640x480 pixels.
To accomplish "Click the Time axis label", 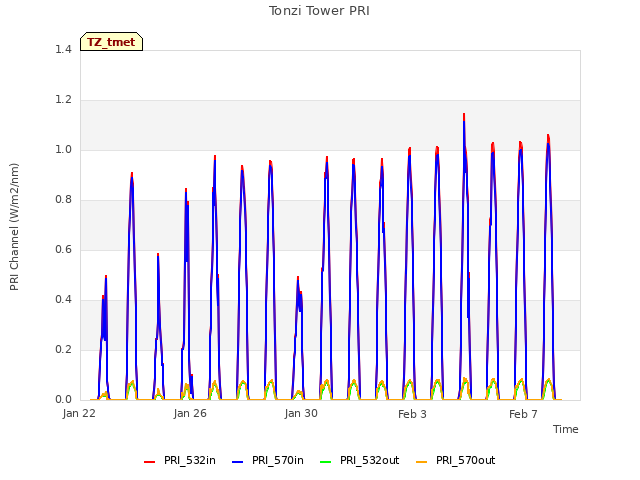I will pyautogui.click(x=566, y=429).
